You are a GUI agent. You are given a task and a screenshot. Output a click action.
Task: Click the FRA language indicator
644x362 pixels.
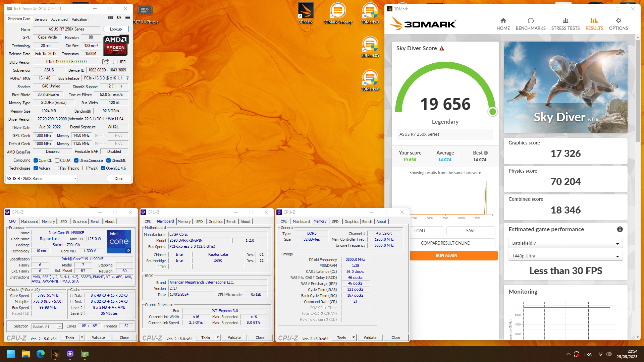[x=588, y=354]
